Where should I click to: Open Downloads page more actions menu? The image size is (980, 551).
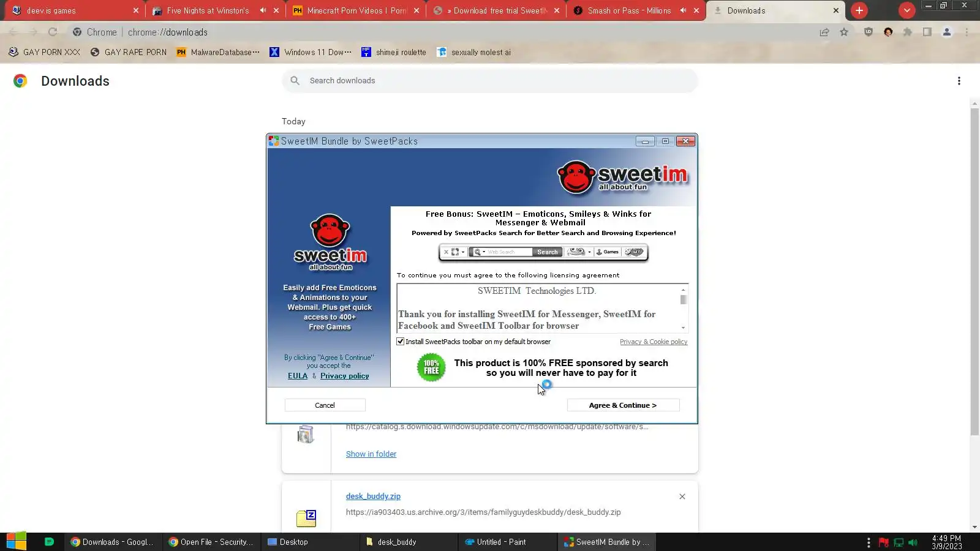coord(959,81)
